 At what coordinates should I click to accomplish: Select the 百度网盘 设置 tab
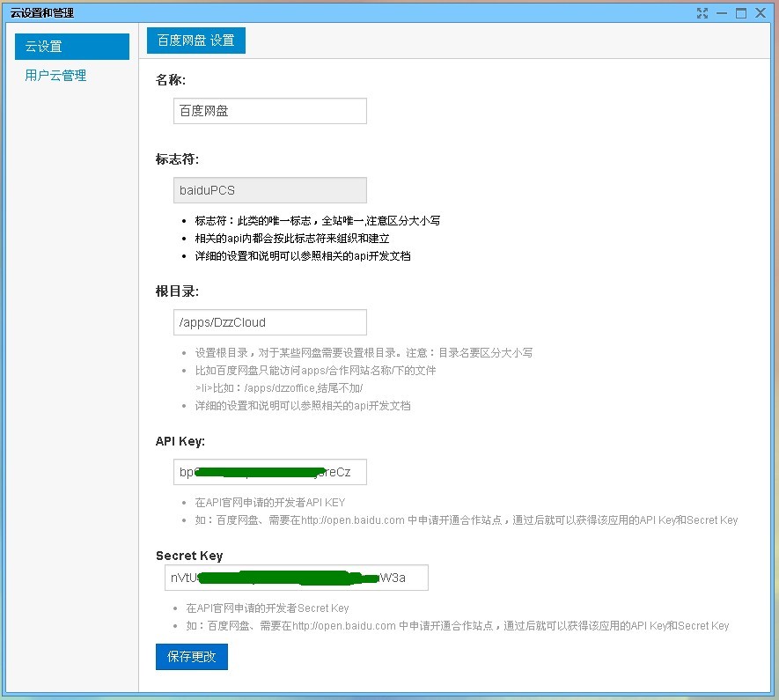196,41
